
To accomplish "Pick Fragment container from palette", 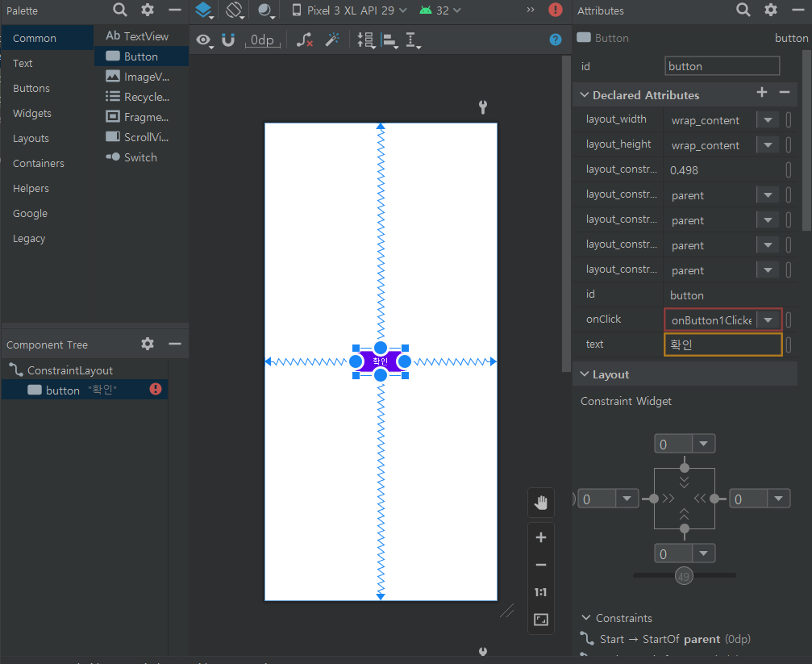I will (x=141, y=117).
